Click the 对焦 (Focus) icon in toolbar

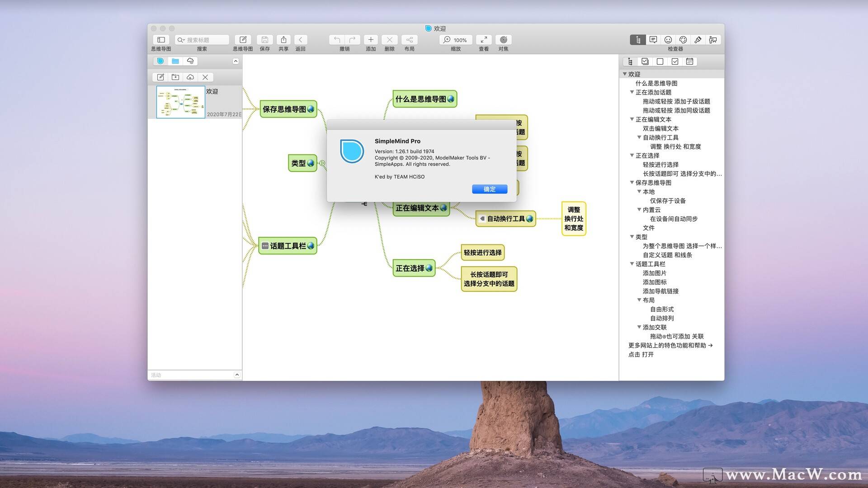click(503, 39)
